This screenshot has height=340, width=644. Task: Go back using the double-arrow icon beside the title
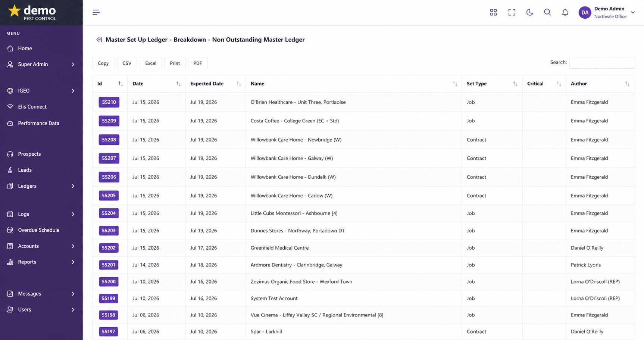(99, 40)
